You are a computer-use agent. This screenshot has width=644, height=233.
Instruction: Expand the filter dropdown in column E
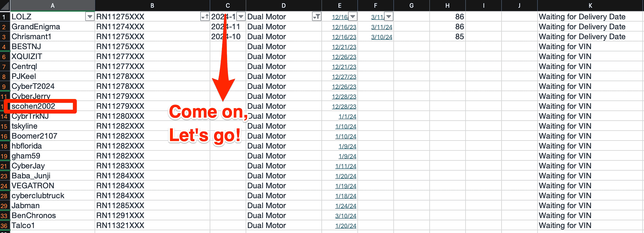(x=353, y=17)
